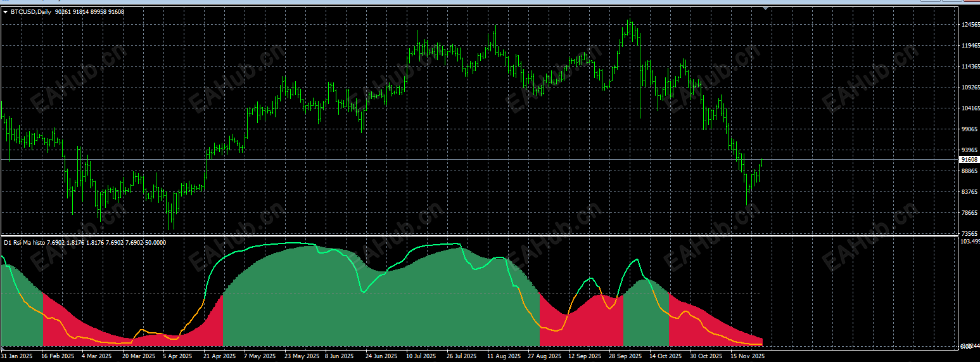Viewport: 980px width, 362px height.
Task: Click the current price label 91608
Action: (968, 160)
